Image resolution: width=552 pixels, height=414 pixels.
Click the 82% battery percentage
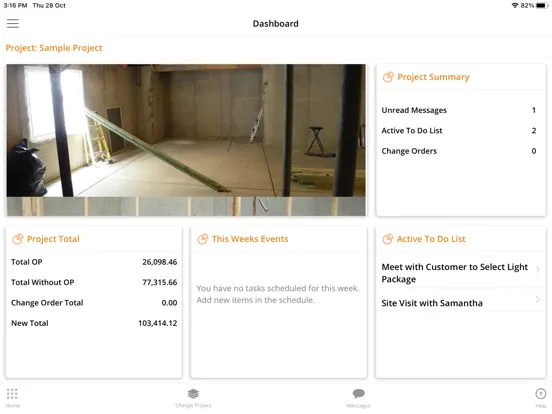(x=527, y=5)
